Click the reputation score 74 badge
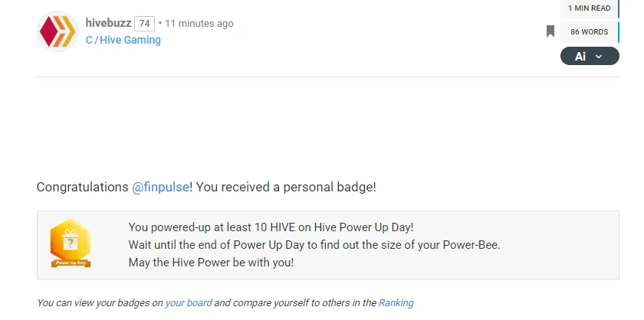644x320 pixels. (x=144, y=24)
